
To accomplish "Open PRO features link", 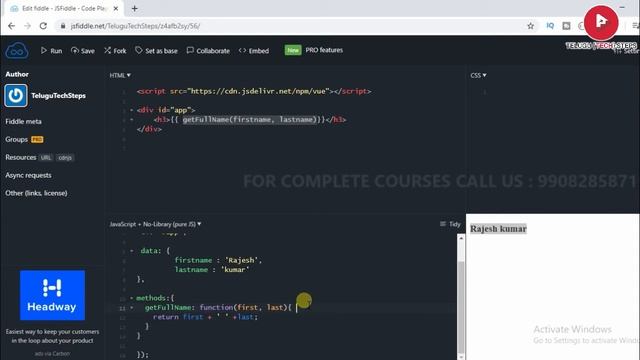I will [324, 50].
